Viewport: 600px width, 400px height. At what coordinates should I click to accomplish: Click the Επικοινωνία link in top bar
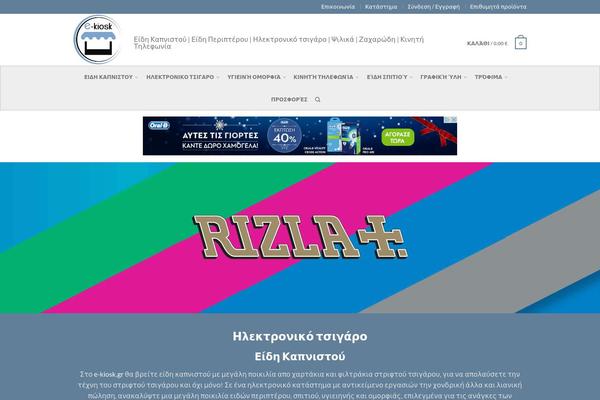(x=338, y=7)
